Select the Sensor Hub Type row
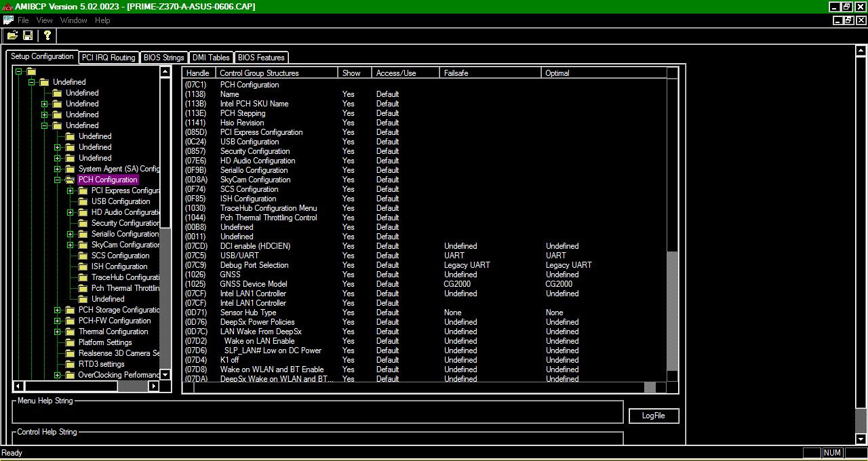Image resolution: width=868 pixels, height=461 pixels. tap(425, 313)
